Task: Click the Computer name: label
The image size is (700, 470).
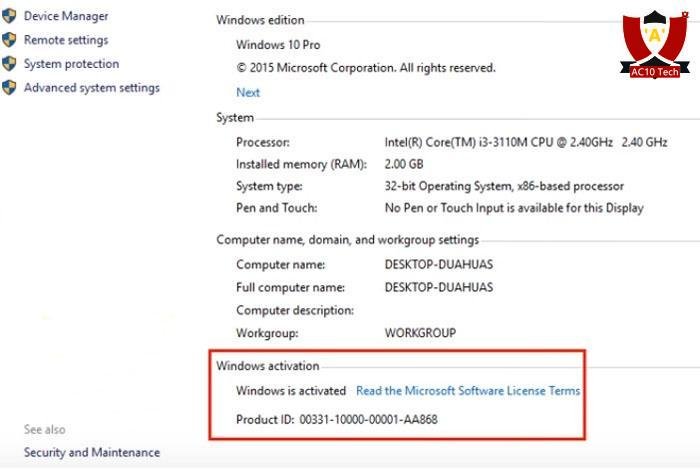Action: (x=281, y=265)
